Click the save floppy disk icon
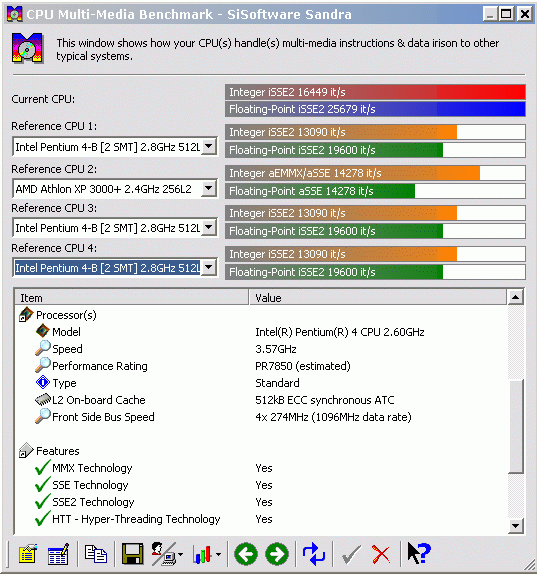 (x=132, y=554)
